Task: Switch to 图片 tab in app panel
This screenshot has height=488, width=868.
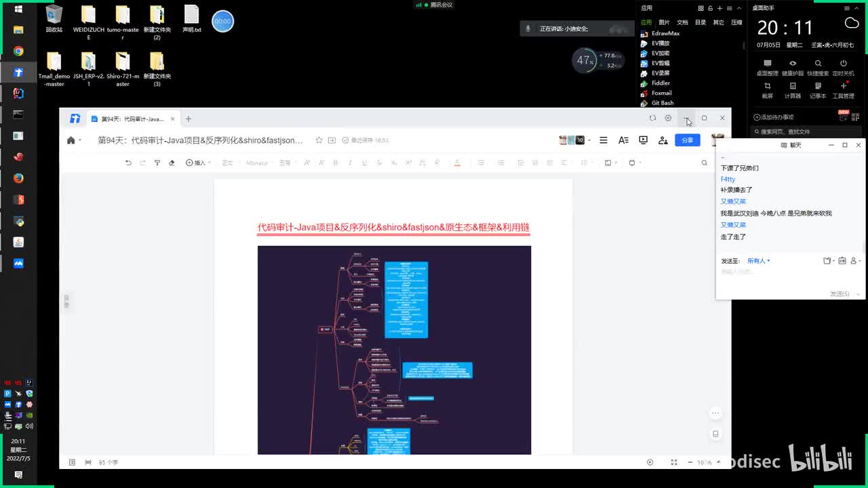Action: [x=664, y=22]
